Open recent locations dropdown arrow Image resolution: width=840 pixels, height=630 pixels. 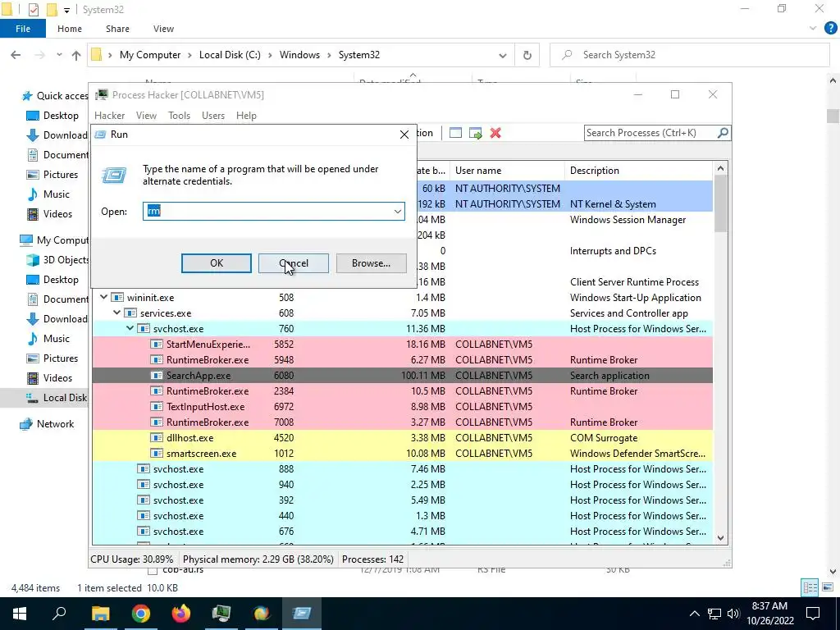59,55
